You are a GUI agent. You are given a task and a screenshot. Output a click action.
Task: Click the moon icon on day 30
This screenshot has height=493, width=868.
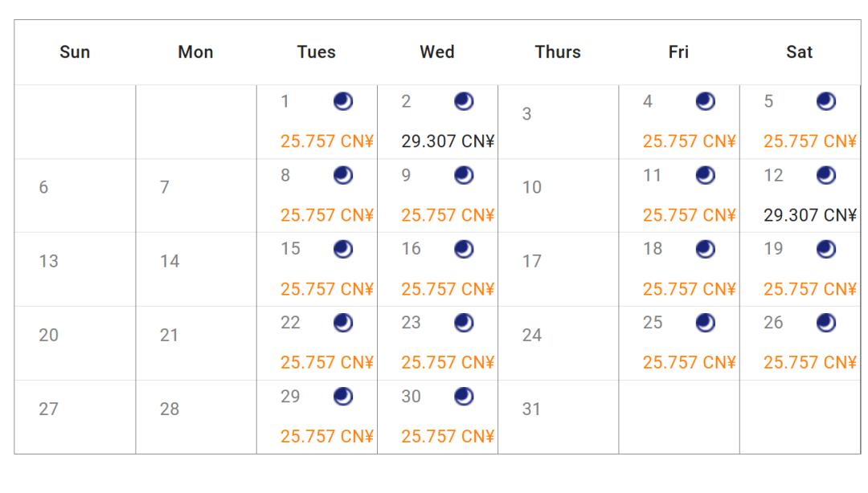click(464, 397)
